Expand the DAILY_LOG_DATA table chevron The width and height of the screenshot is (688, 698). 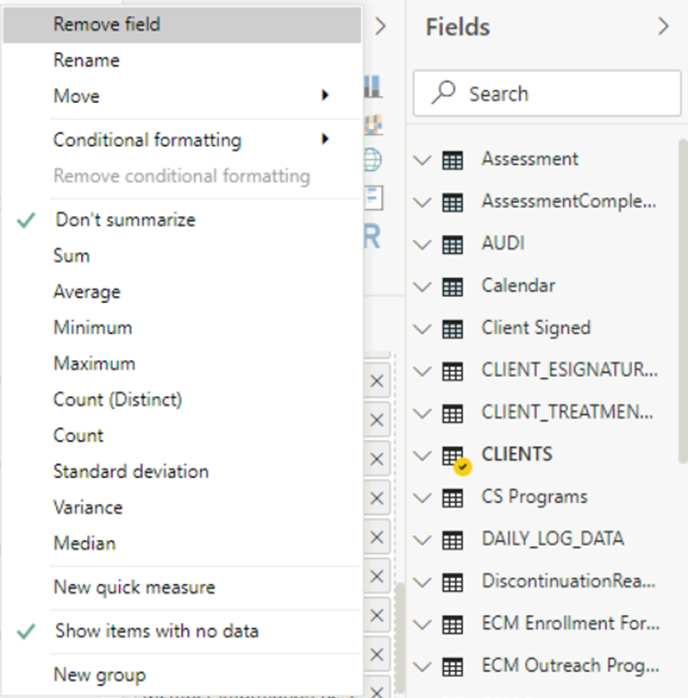coord(422,540)
